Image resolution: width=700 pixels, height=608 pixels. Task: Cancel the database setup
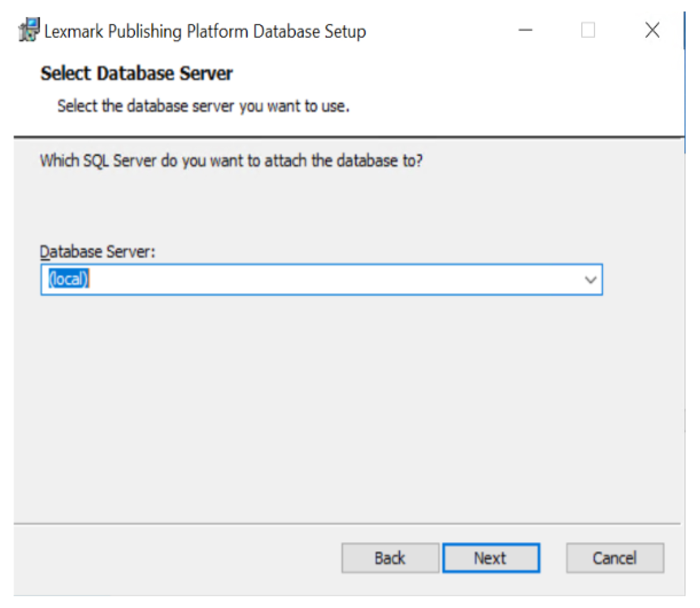click(615, 558)
